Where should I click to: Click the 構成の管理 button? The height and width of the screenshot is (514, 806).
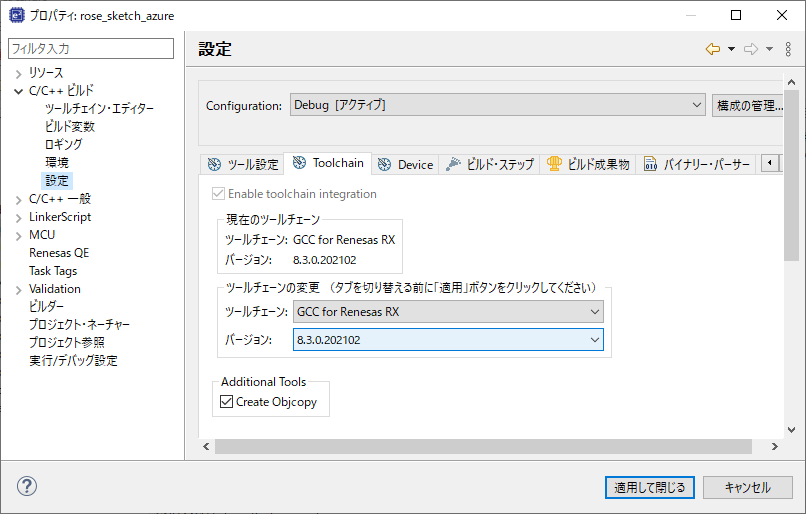pos(748,105)
